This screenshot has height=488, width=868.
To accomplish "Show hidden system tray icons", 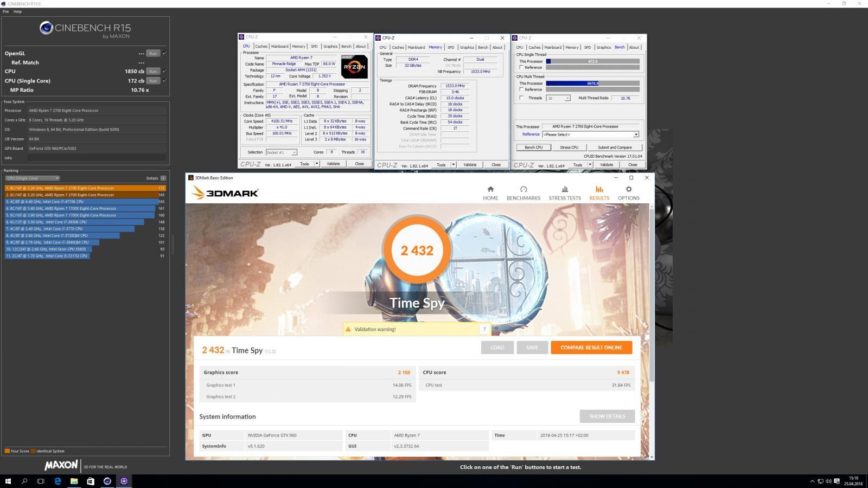I will (812, 481).
